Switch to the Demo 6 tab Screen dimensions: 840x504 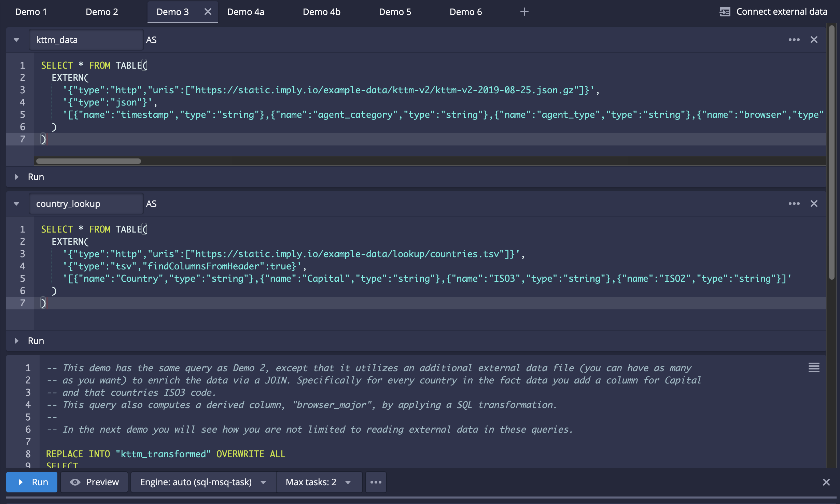[x=465, y=12]
